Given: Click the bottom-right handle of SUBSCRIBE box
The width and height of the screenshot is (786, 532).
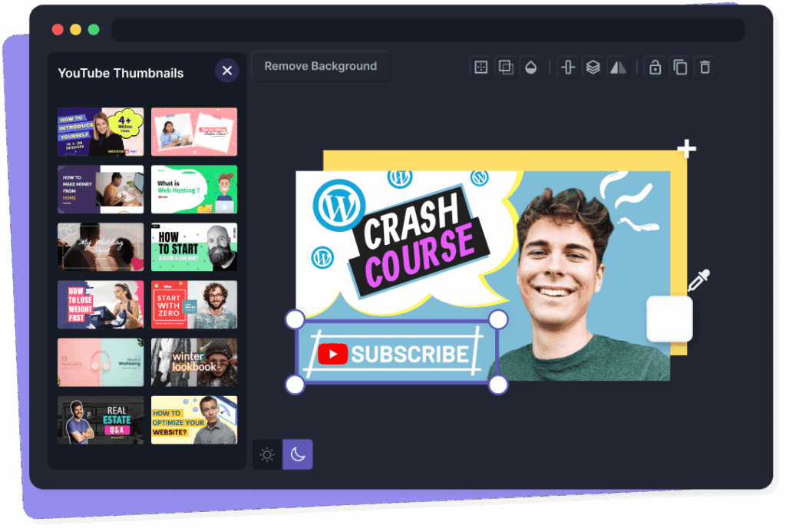Looking at the screenshot, I should click(497, 385).
